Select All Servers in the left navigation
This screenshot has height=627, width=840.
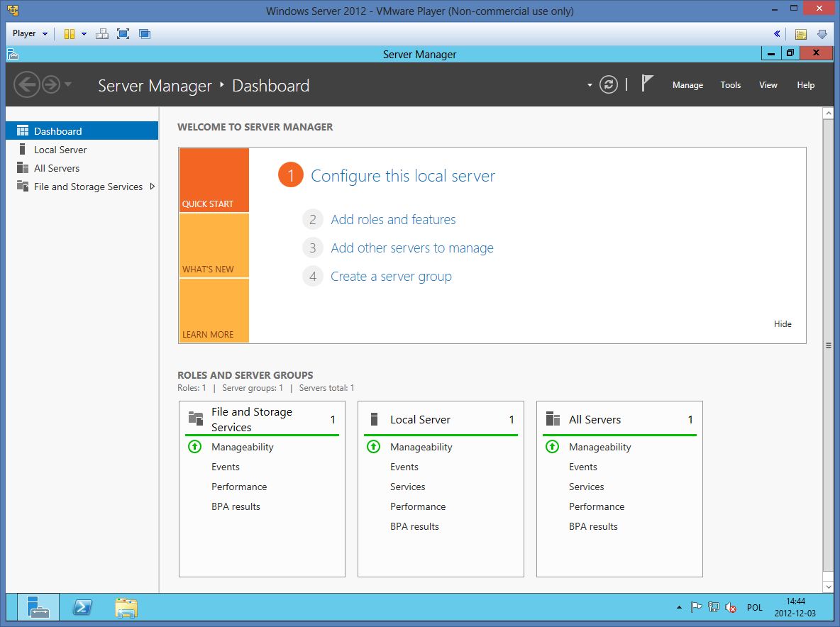(x=82, y=168)
